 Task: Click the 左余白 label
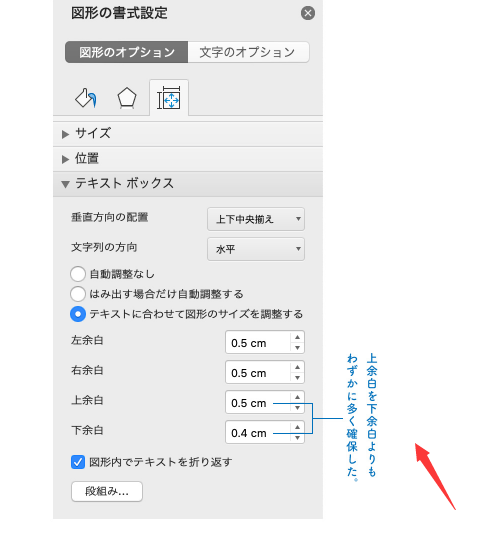coord(87,340)
